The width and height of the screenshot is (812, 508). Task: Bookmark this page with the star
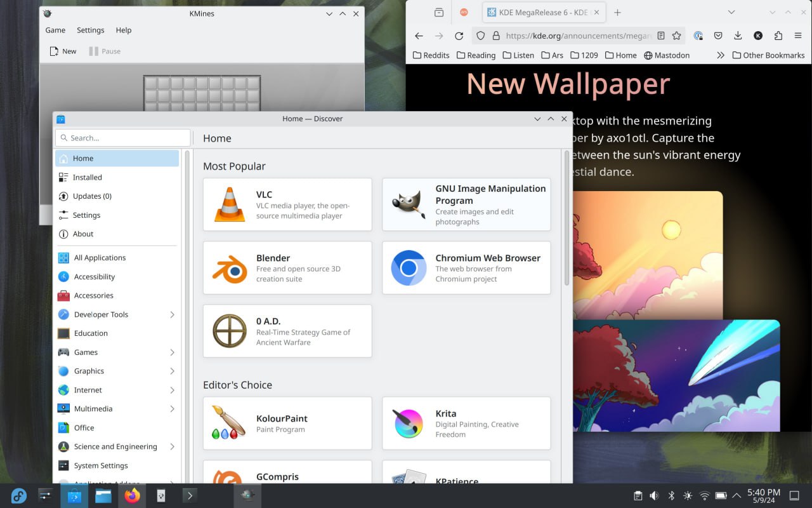[x=677, y=36]
